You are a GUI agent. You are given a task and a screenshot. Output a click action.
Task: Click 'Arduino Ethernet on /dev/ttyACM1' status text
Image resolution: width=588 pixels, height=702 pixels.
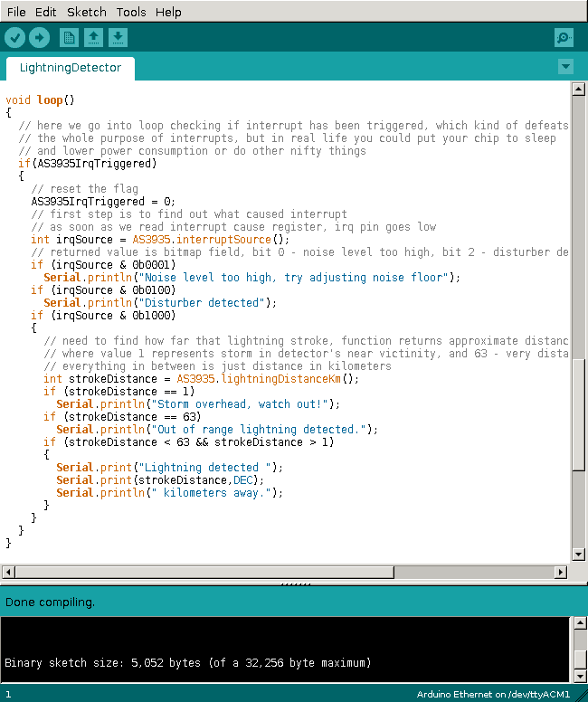click(x=493, y=695)
